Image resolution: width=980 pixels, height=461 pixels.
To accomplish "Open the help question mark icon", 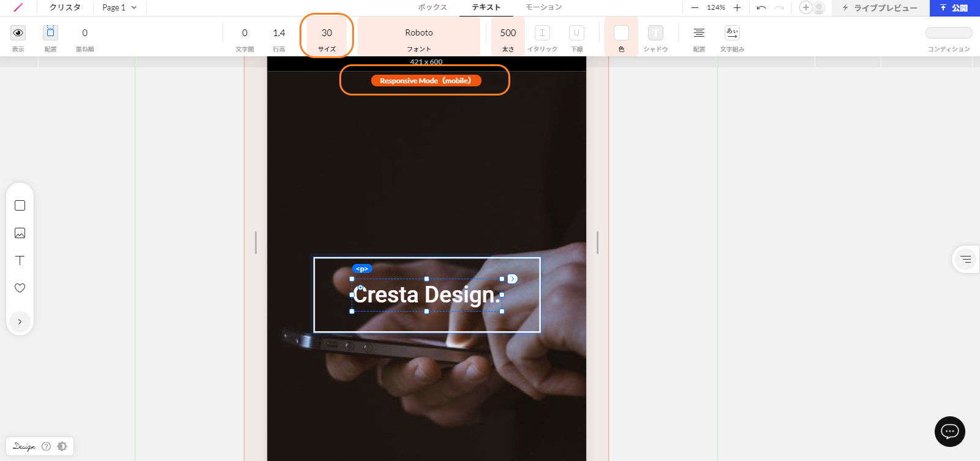I will coord(46,446).
